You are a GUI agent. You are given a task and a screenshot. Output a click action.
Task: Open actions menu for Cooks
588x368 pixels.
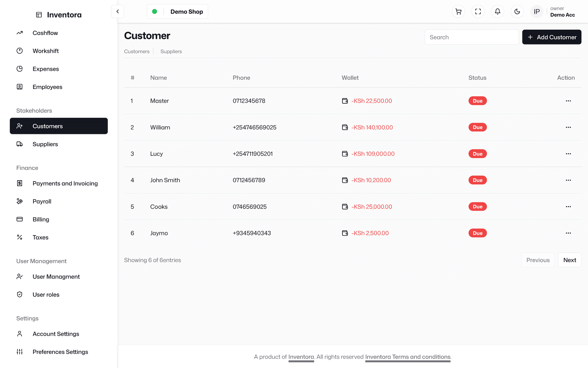tap(568, 207)
